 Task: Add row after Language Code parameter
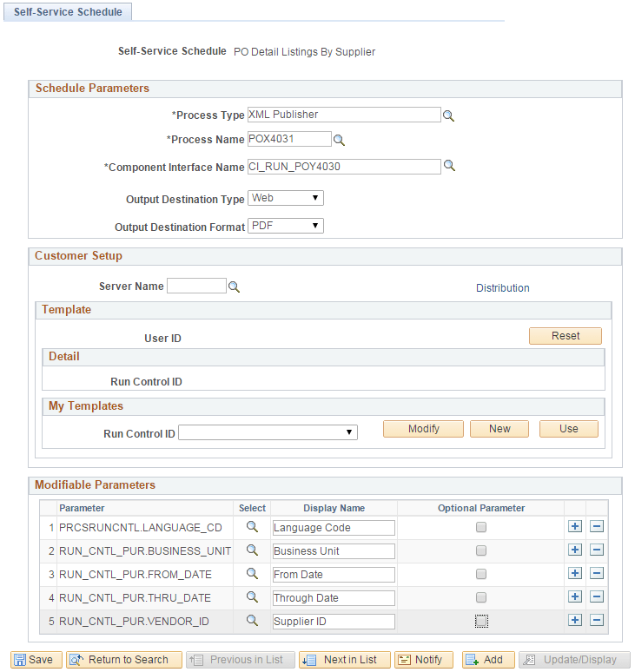click(x=575, y=526)
